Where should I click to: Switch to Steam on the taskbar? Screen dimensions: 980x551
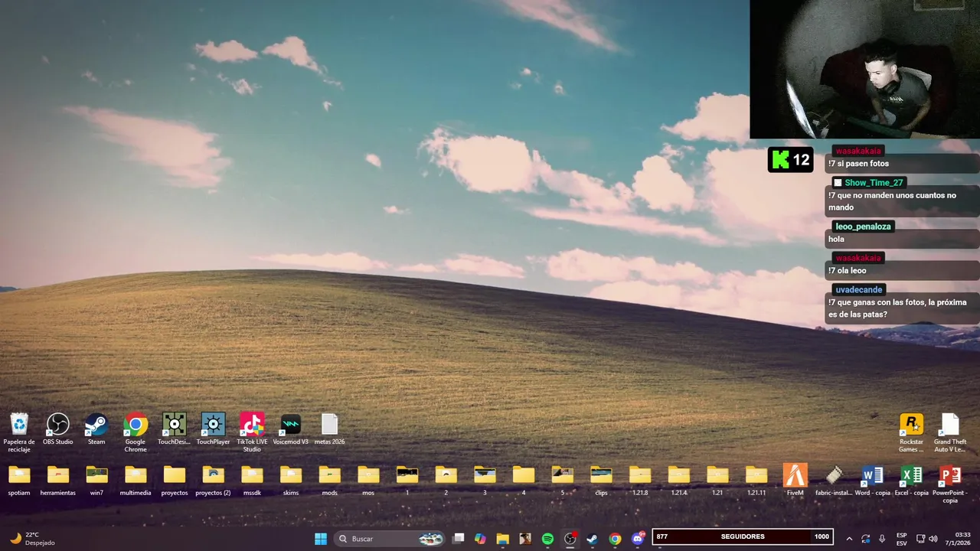tap(593, 539)
